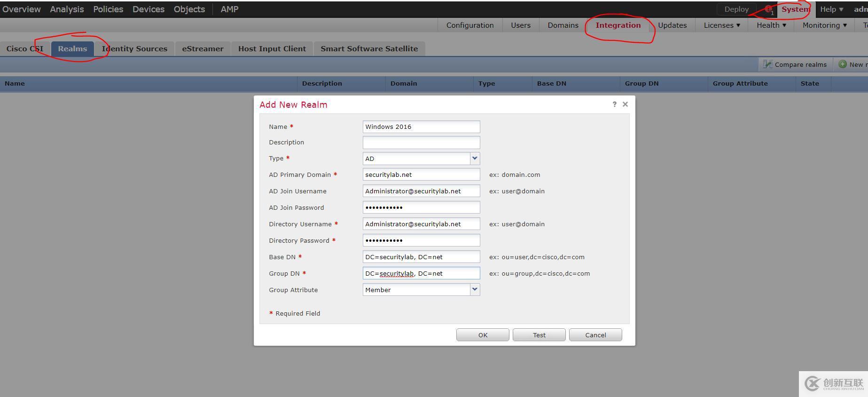Open the Monitoring dropdown menu
This screenshot has width=868, height=397.
point(825,25)
